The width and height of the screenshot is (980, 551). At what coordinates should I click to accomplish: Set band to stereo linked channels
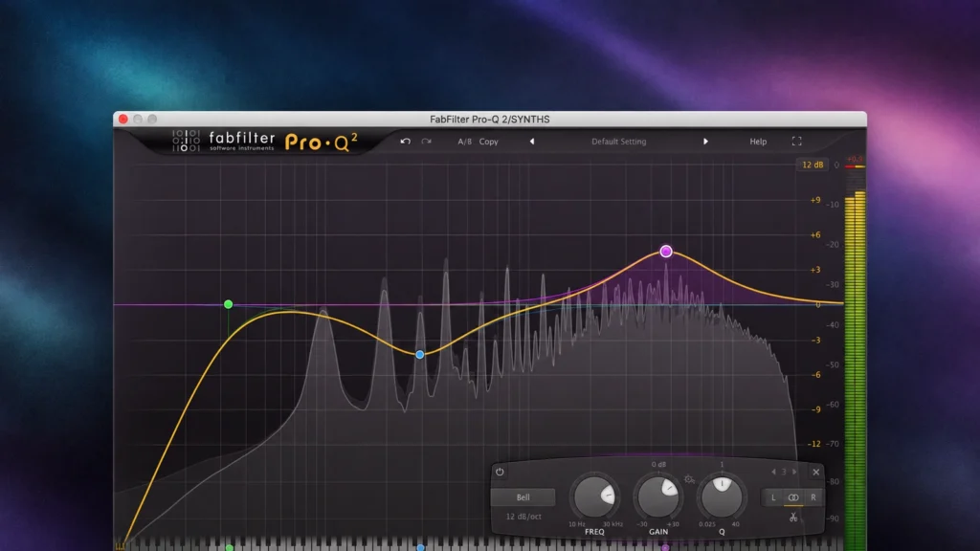point(793,497)
